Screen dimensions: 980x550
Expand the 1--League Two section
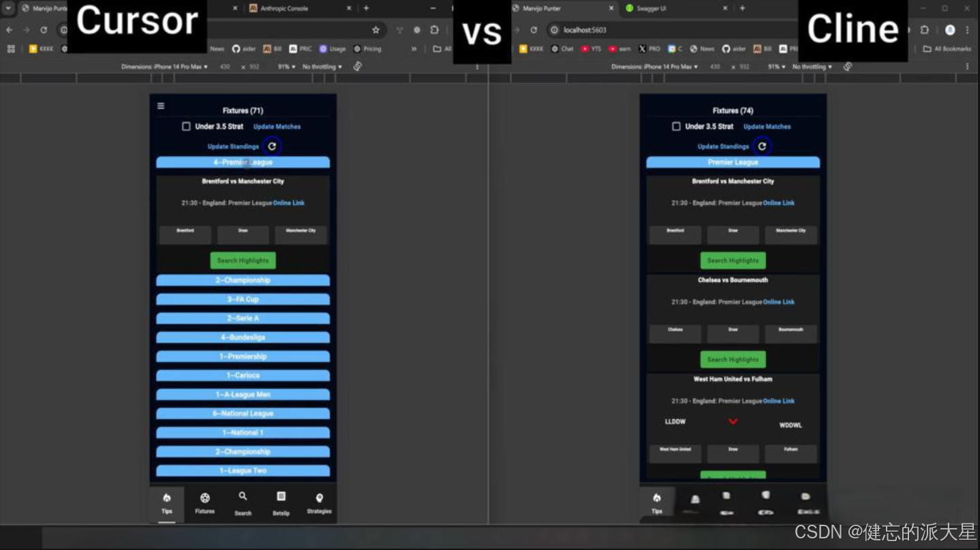coord(243,471)
